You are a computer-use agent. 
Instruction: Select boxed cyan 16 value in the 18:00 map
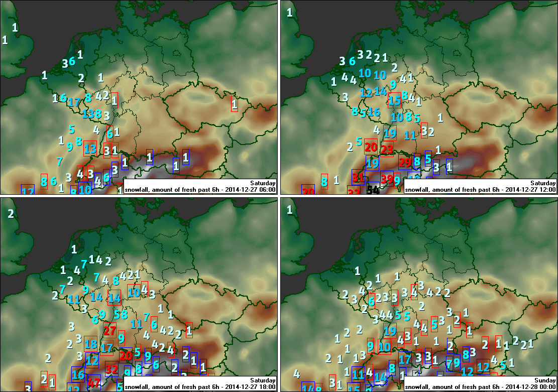click(78, 374)
